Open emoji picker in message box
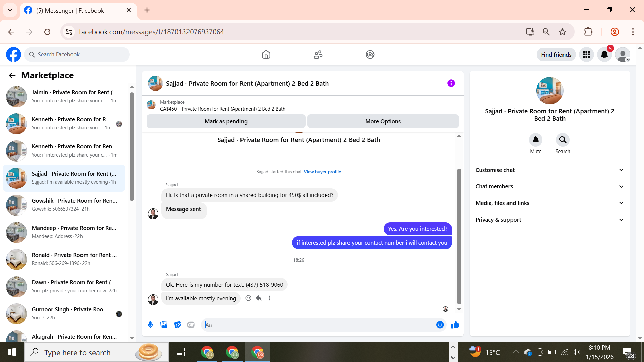This screenshot has width=644, height=362. pos(440,325)
